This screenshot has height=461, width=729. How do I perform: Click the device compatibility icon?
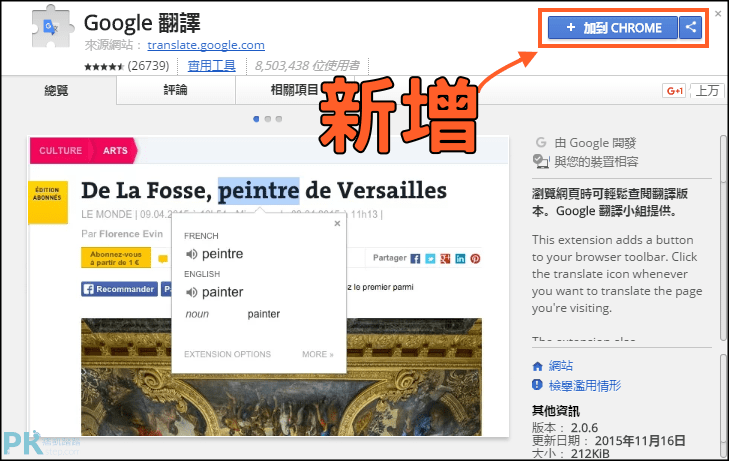(x=541, y=161)
